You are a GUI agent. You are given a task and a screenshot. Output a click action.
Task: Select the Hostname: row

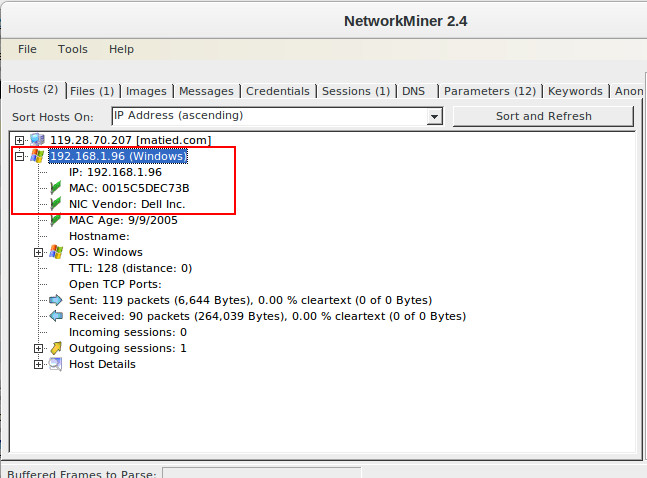99,236
